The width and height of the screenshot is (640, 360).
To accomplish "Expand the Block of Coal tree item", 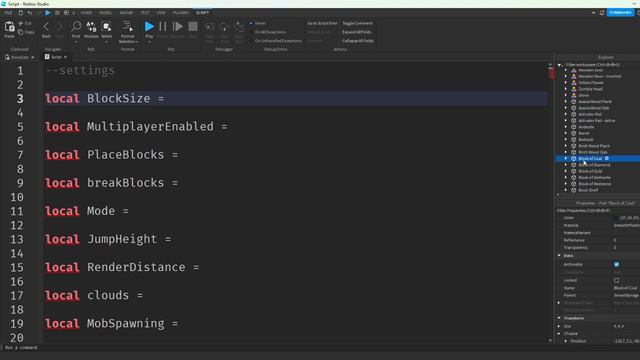I will coord(566,158).
